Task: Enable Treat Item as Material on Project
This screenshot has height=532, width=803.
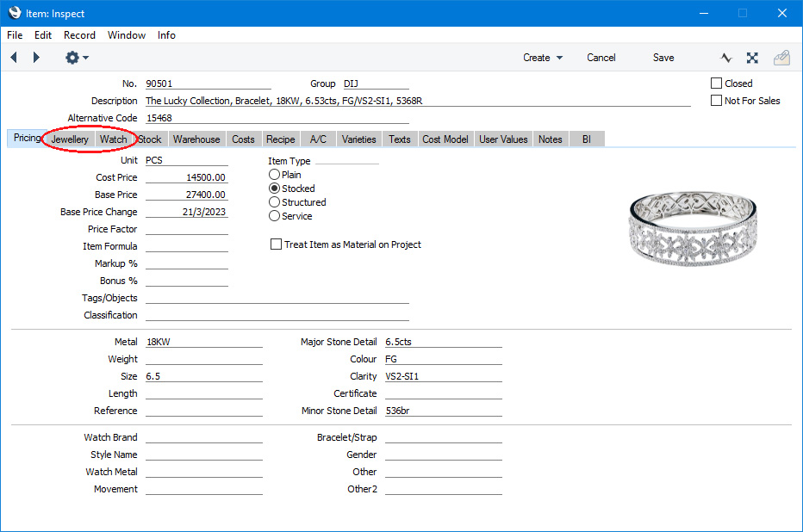Action: click(276, 244)
